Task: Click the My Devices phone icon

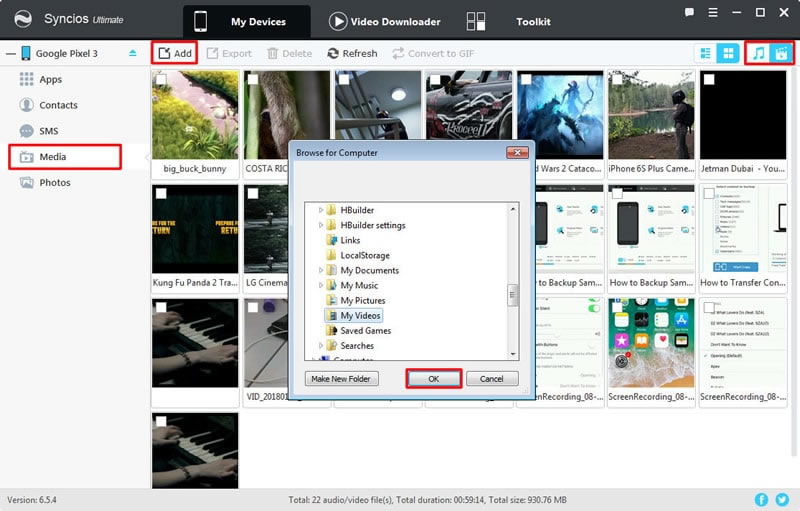Action: click(x=201, y=21)
